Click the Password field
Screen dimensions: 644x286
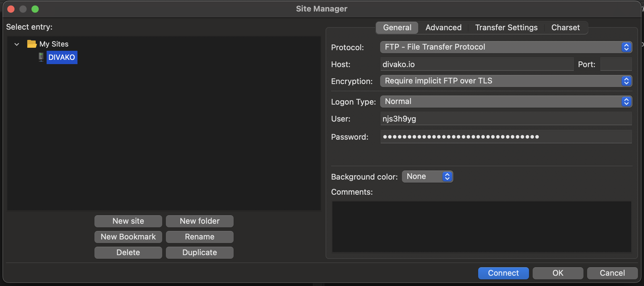coord(506,137)
